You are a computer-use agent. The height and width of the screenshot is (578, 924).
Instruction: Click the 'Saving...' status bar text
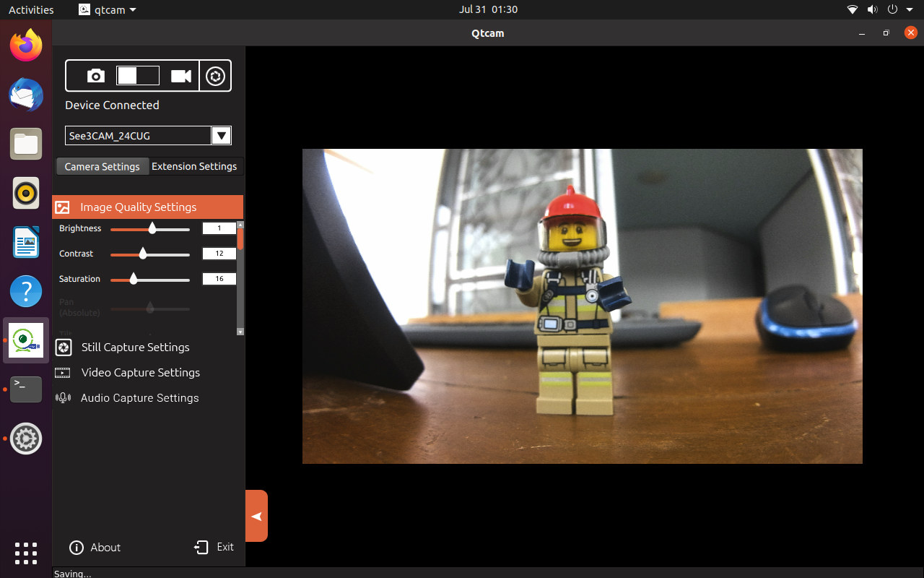tap(72, 574)
